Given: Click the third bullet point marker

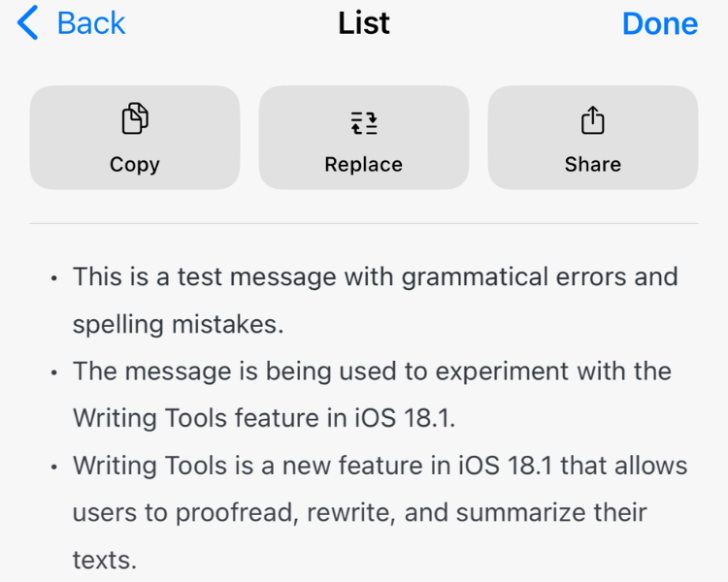Looking at the screenshot, I should pyautogui.click(x=53, y=467).
